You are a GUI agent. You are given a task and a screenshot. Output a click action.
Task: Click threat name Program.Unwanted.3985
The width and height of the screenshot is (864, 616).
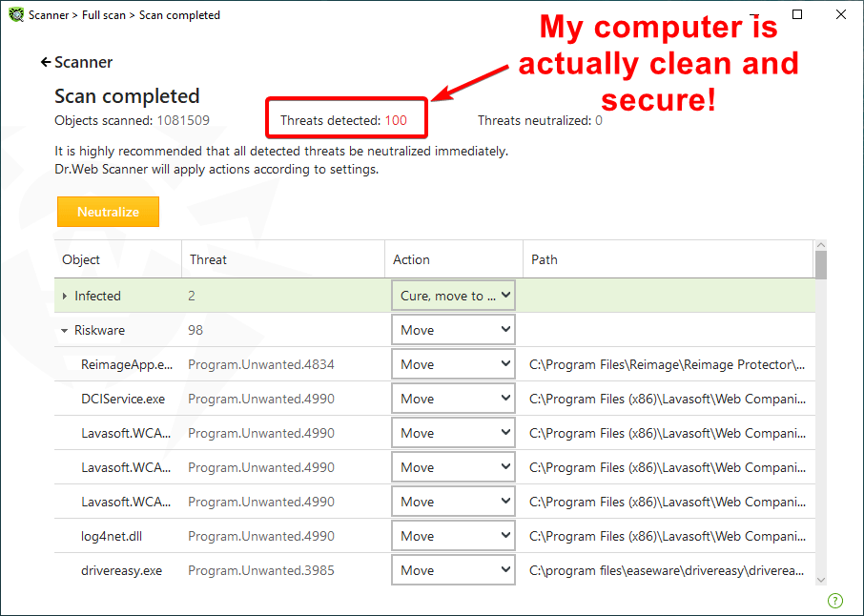click(260, 570)
